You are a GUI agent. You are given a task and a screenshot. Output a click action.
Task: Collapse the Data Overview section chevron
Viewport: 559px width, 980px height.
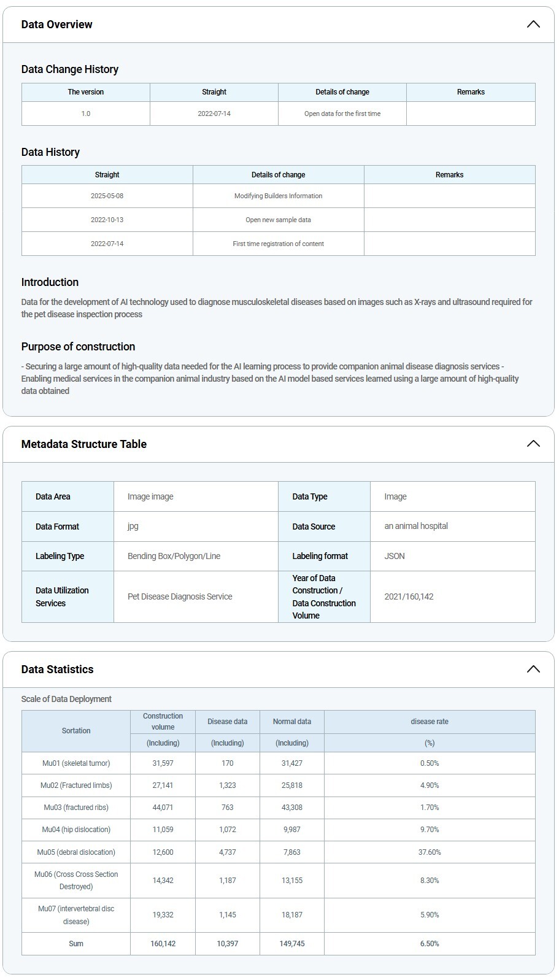point(533,25)
